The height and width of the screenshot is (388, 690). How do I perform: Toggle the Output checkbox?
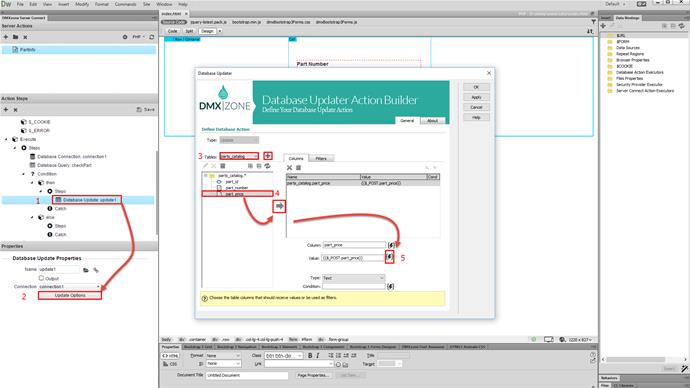(41, 278)
